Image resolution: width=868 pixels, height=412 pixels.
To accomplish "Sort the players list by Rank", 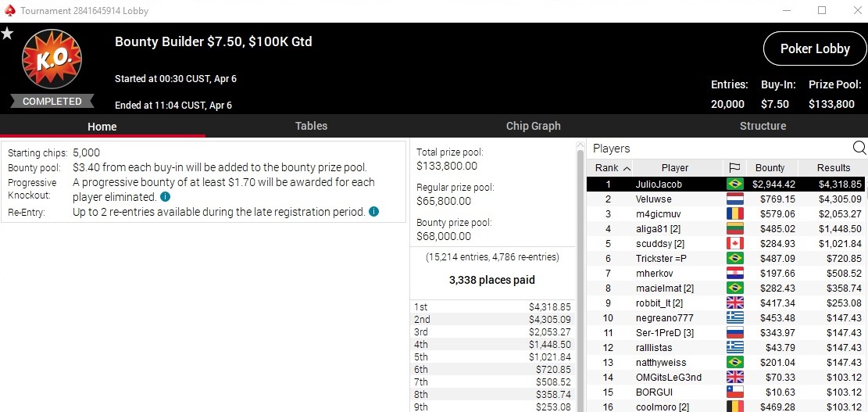I will pos(613,168).
